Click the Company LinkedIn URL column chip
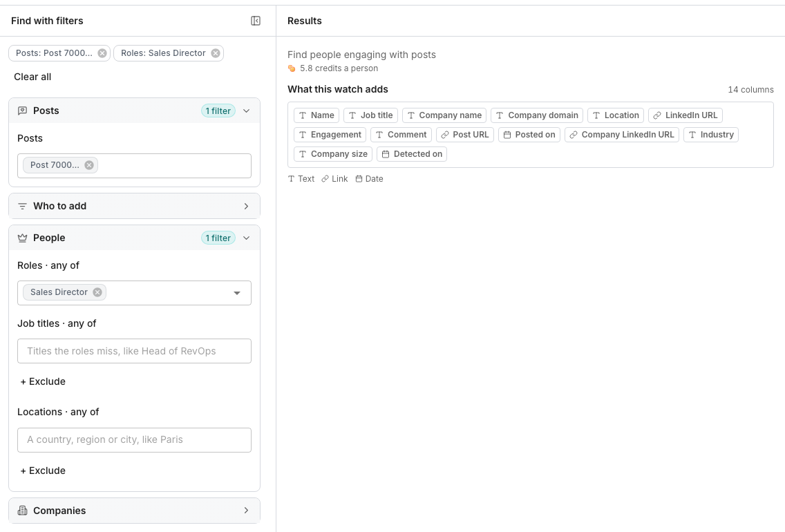785x532 pixels. (x=622, y=135)
